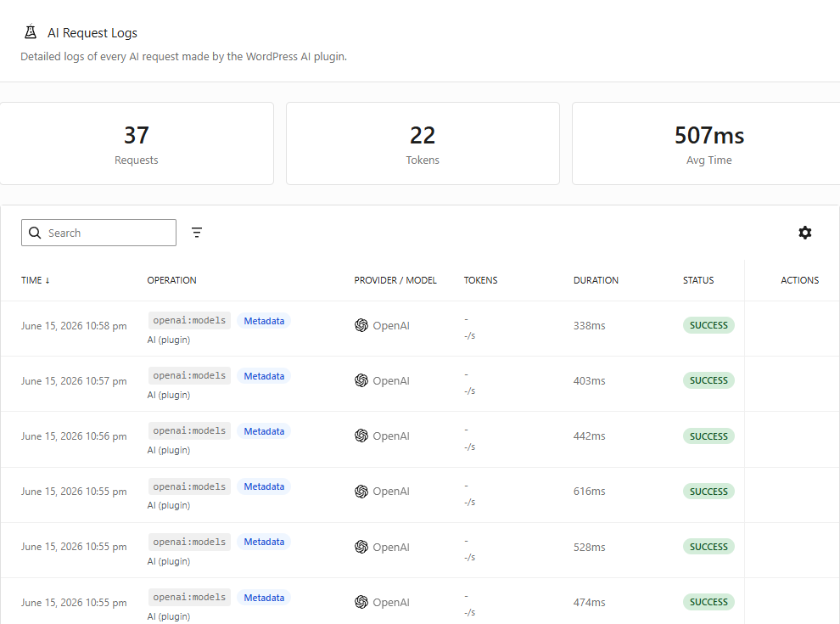The image size is (840, 624).
Task: Click the OPERATION column header
Action: (x=172, y=280)
